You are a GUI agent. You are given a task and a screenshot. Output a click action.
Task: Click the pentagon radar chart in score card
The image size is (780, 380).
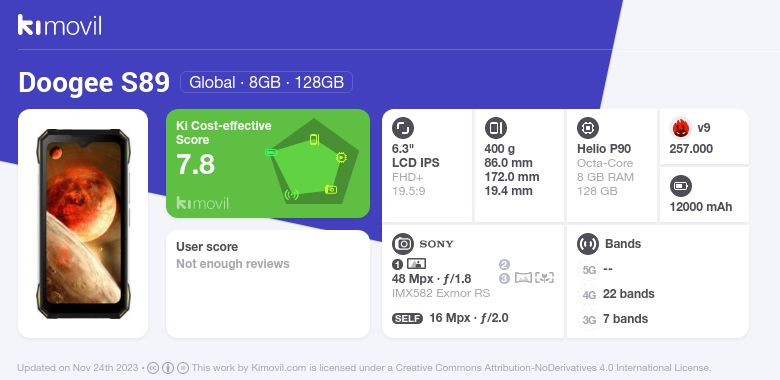(313, 162)
